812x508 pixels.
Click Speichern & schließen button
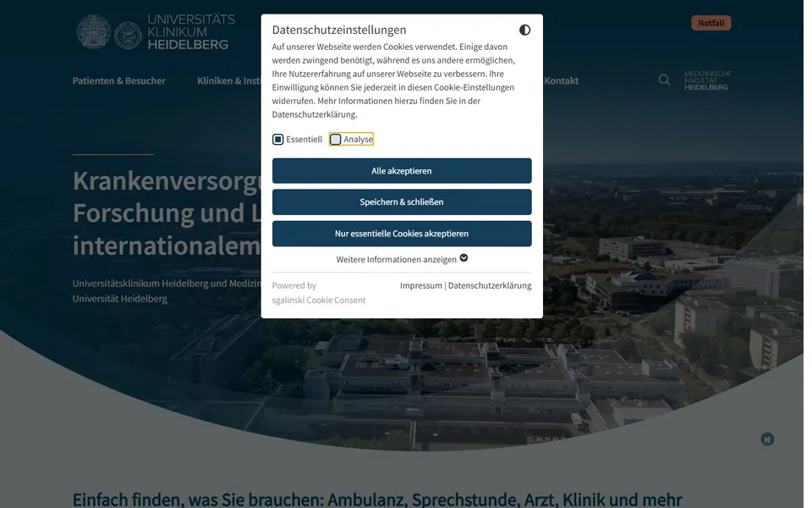tap(402, 202)
